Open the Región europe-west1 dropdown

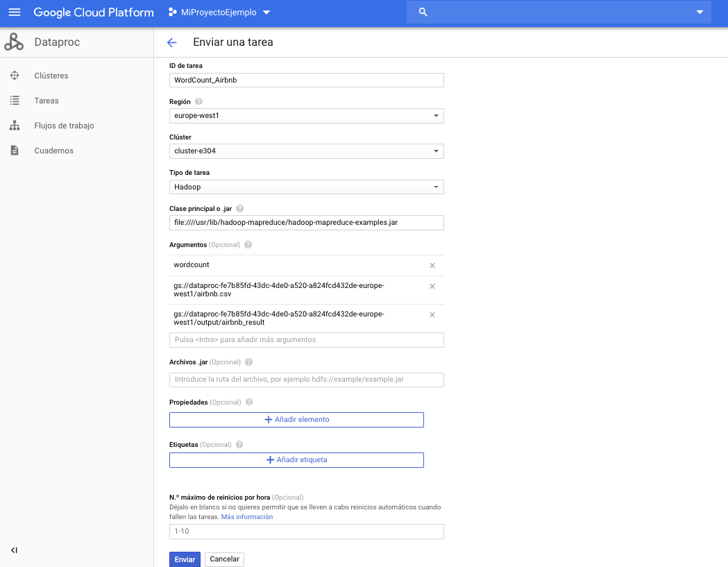[x=307, y=116]
